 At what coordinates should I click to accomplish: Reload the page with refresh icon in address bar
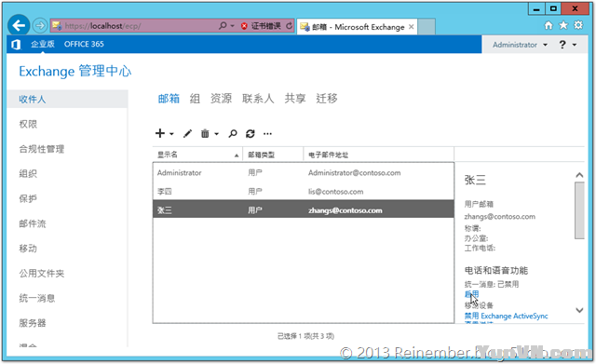(x=289, y=26)
